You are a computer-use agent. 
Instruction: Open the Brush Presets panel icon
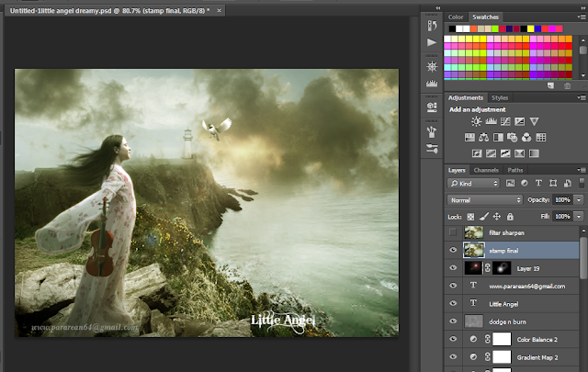(x=432, y=149)
